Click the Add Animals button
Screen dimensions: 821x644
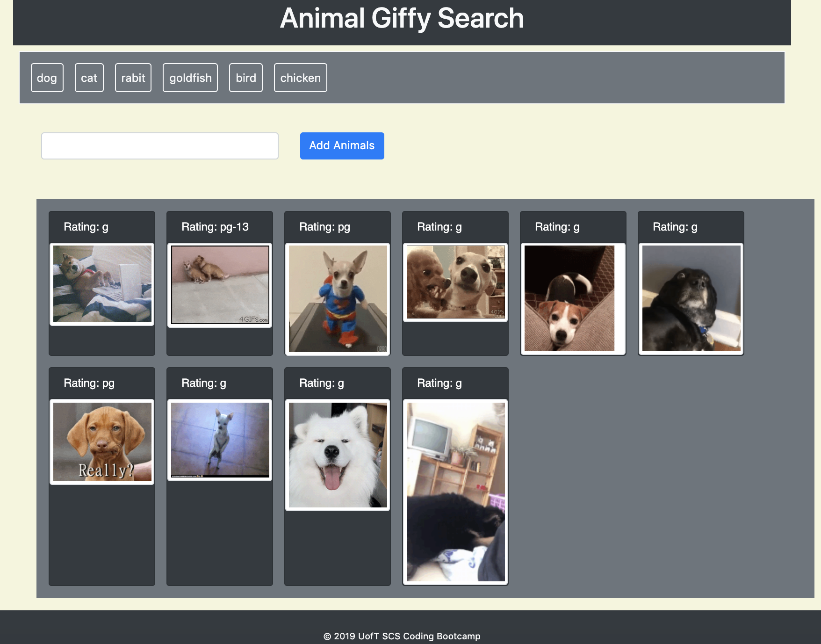(x=342, y=146)
